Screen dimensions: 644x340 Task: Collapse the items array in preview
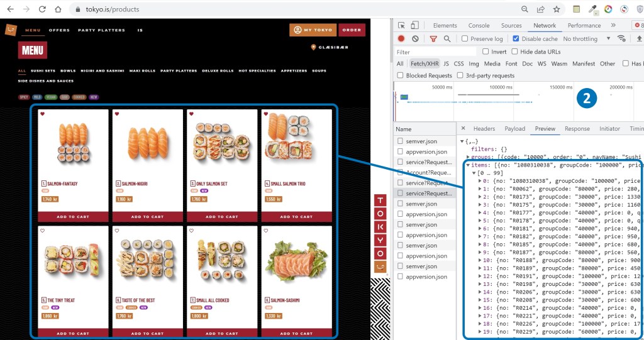(469, 165)
